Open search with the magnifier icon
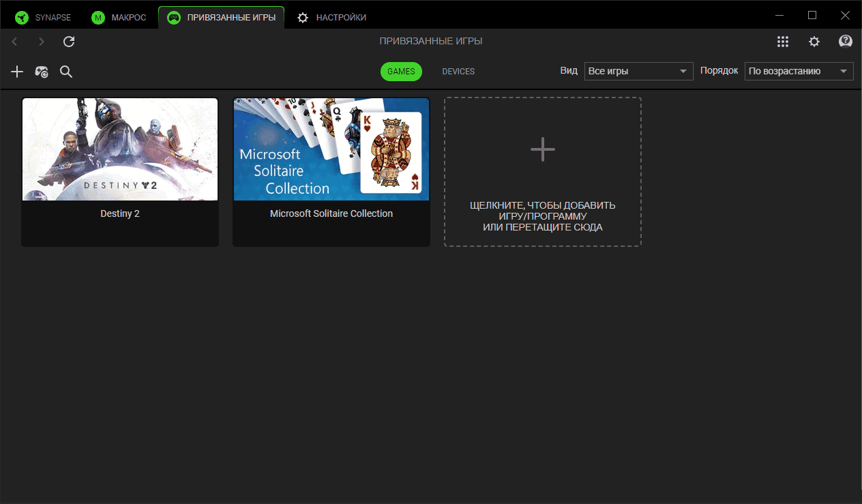This screenshot has width=862, height=504. (66, 72)
